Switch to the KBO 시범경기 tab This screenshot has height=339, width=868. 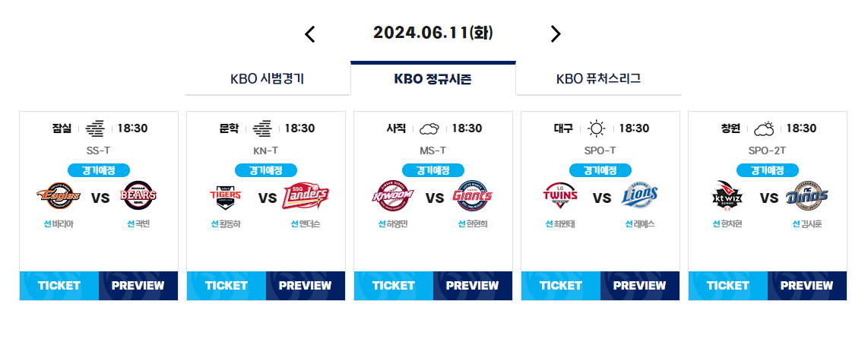click(x=268, y=78)
